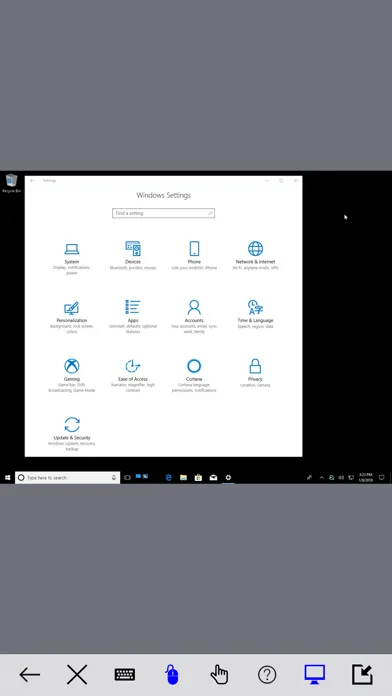The height and width of the screenshot is (696, 392).
Task: Toggle mouse pointer mode in bottom toolbar
Action: pyautogui.click(x=172, y=675)
